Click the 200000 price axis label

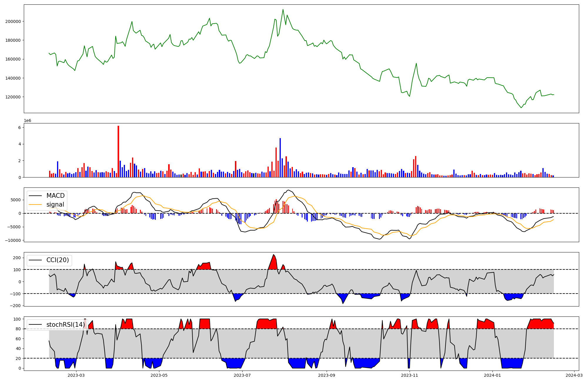[x=13, y=21]
